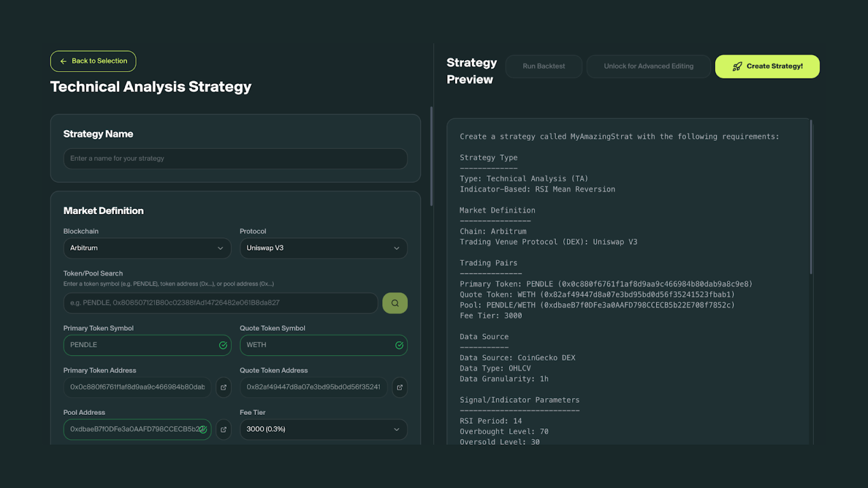Click the strategy preview panel scrollbar

pos(811,197)
